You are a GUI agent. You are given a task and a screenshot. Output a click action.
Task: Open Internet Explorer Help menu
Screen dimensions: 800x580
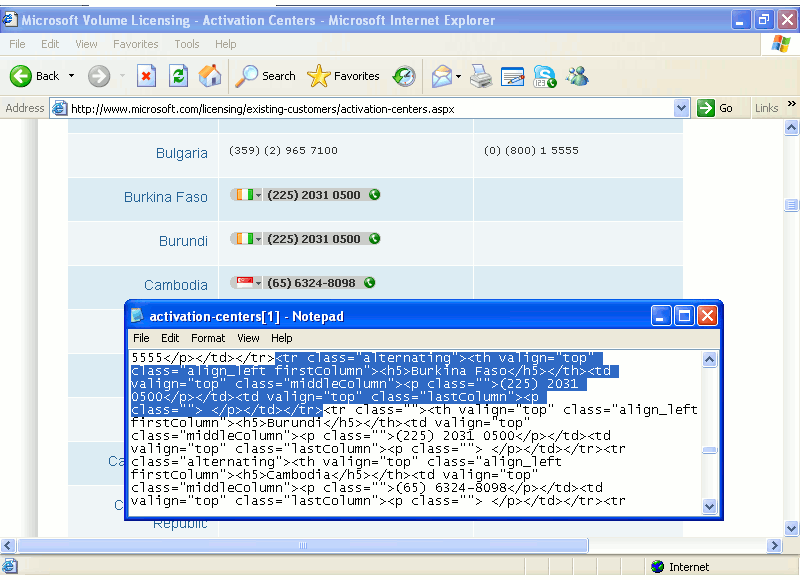click(x=226, y=44)
